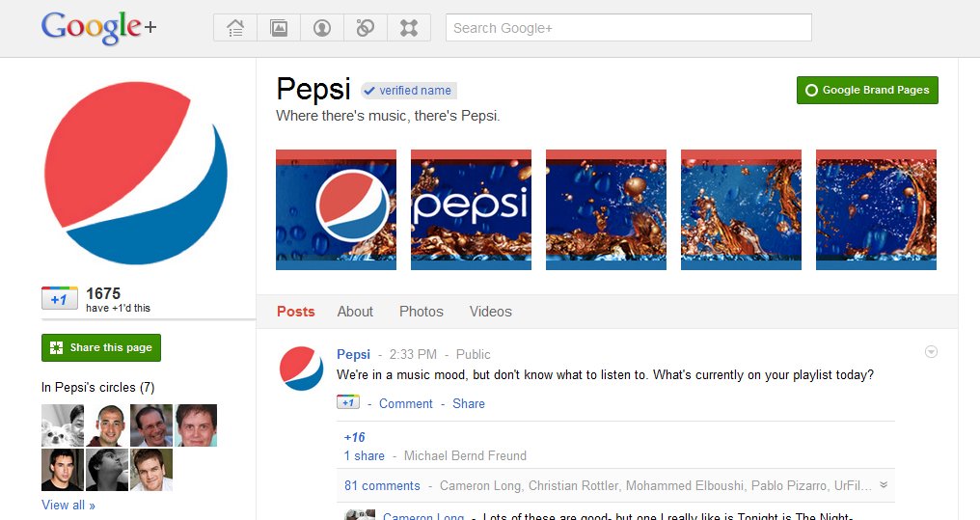Expand the 81 comments link
980x520 pixels.
click(382, 485)
